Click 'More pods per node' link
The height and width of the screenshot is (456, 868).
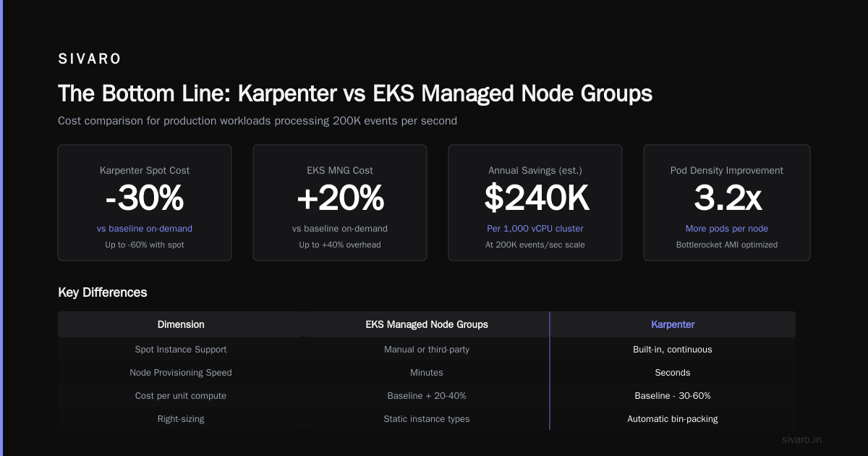727,229
